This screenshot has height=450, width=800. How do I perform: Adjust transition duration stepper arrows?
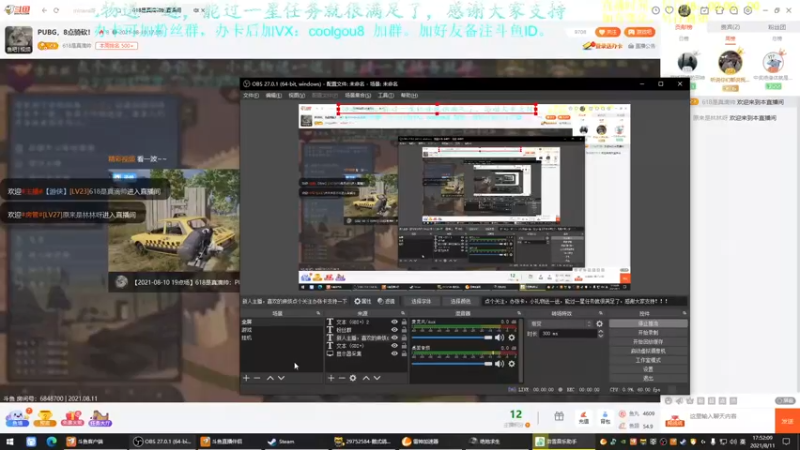(x=601, y=334)
